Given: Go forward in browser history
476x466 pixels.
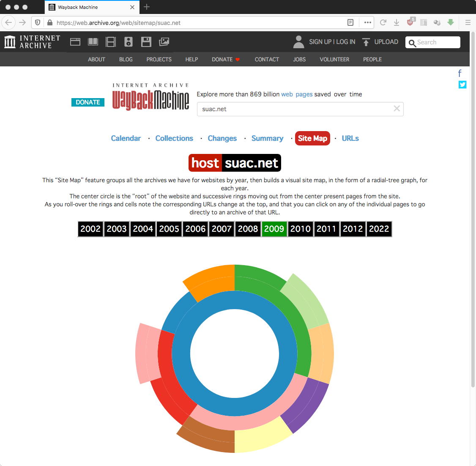Looking at the screenshot, I should click(x=22, y=22).
